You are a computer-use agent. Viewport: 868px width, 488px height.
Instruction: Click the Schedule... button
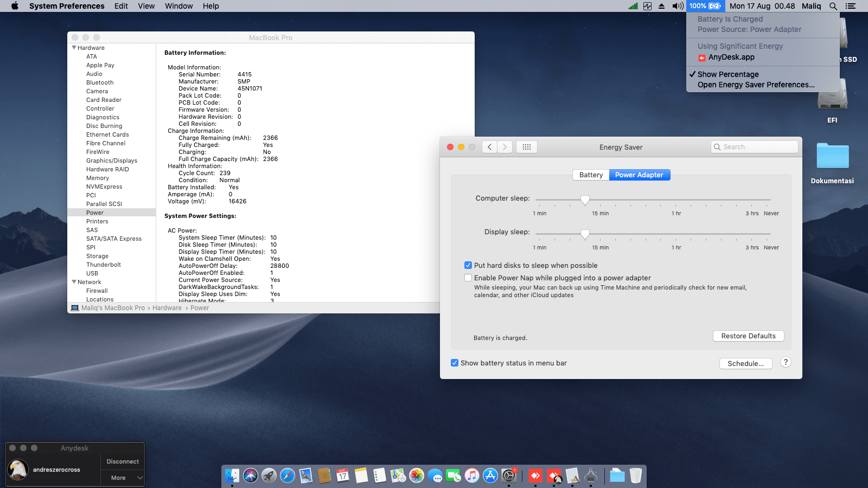745,364
